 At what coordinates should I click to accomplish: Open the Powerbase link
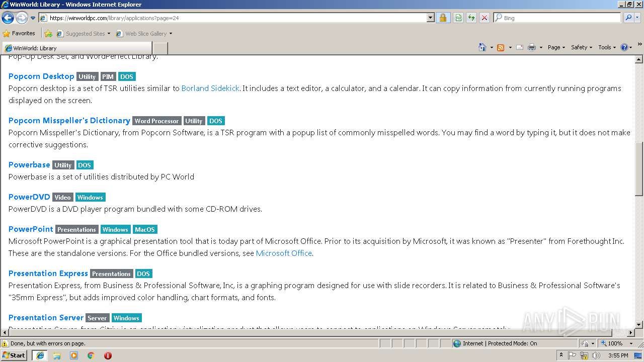tap(29, 165)
